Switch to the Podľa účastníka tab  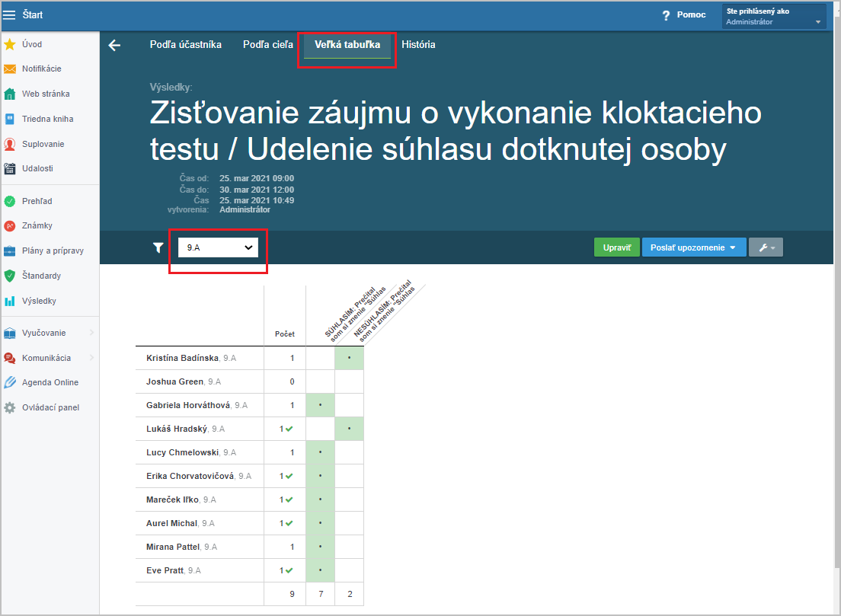pos(186,45)
